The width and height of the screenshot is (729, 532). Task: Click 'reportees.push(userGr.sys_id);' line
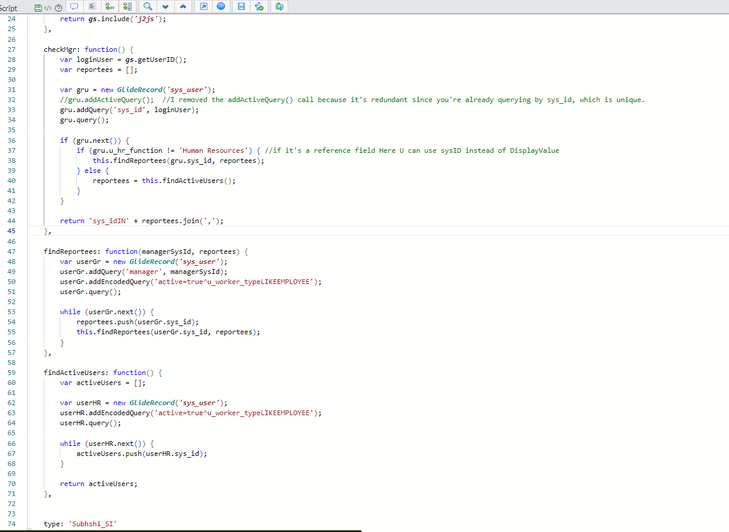click(x=138, y=322)
